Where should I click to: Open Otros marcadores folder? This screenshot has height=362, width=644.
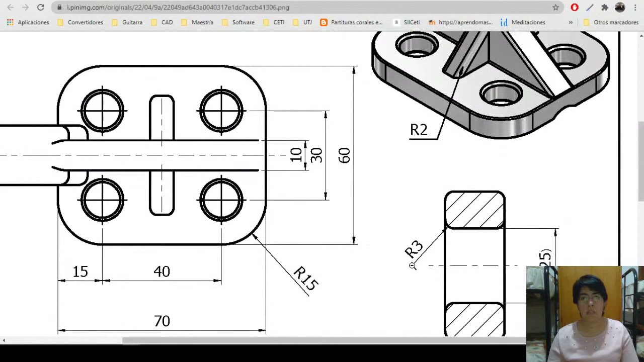pos(611,22)
